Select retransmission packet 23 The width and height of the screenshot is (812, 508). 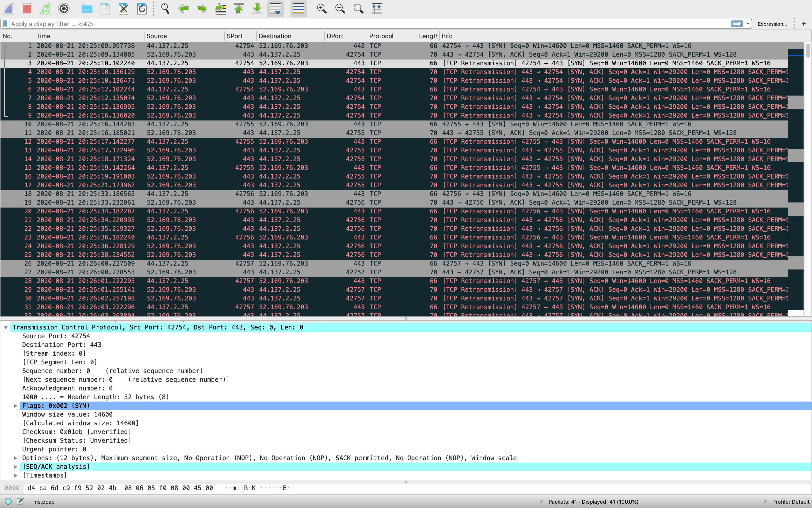[x=394, y=237]
